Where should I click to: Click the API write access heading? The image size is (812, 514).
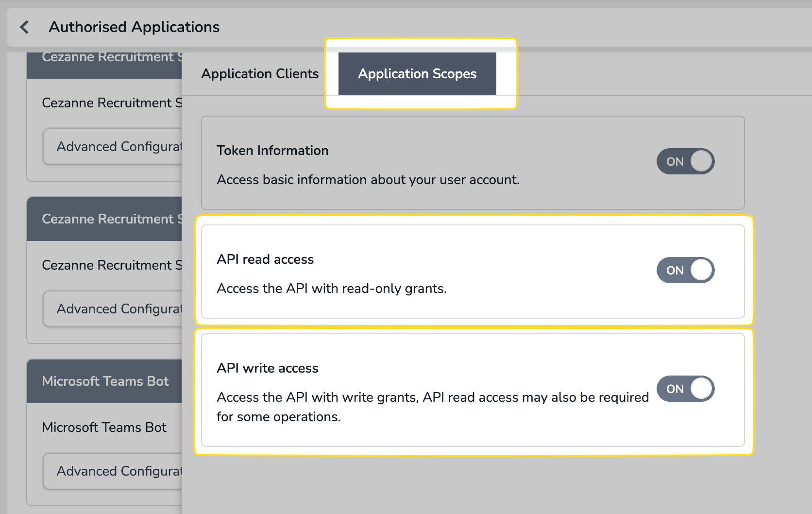click(x=267, y=368)
